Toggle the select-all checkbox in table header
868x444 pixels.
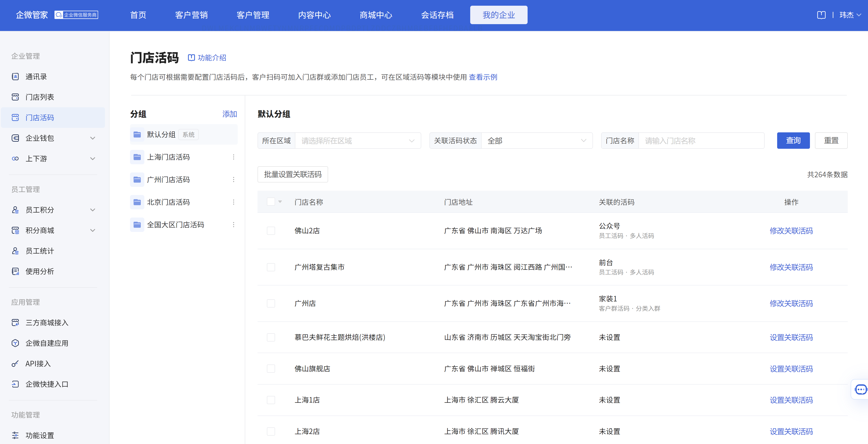(271, 202)
